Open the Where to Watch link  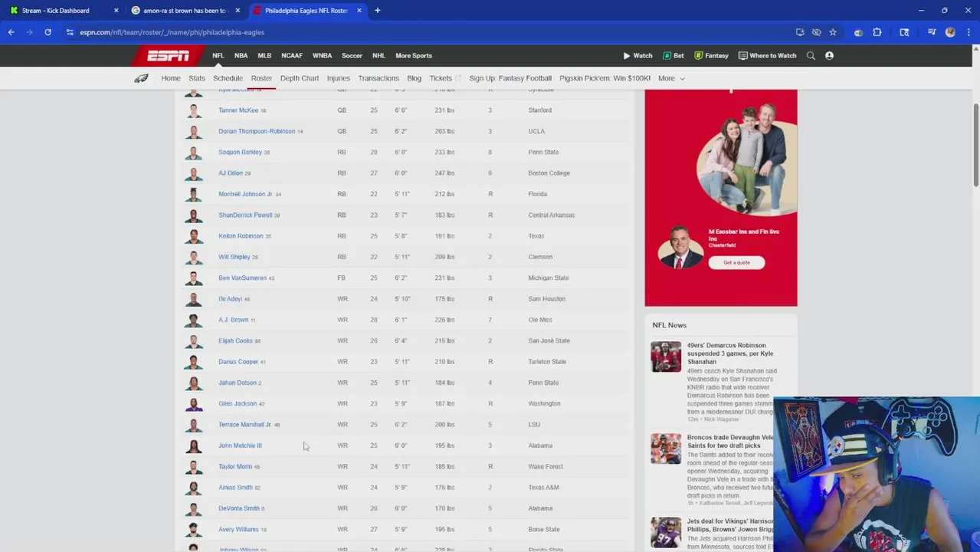tap(767, 55)
